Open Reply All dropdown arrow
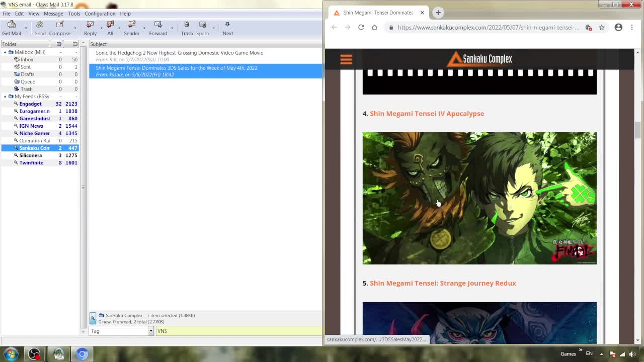 tap(119, 28)
